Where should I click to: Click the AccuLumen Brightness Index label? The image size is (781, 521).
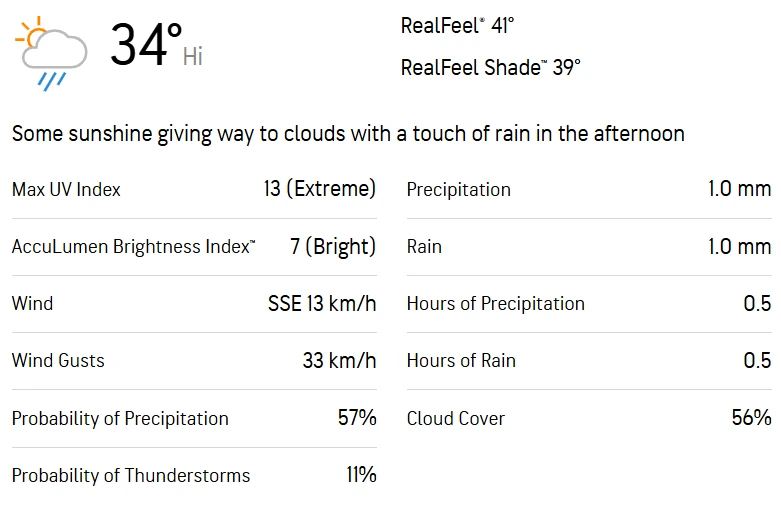click(133, 246)
